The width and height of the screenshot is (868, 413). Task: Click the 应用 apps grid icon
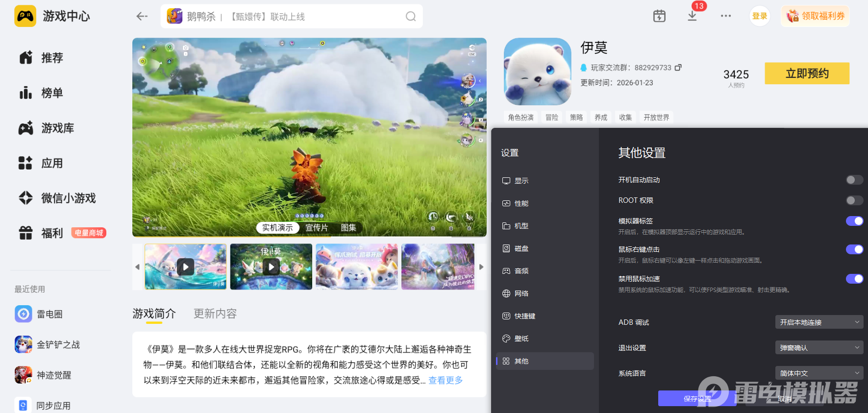pyautogui.click(x=25, y=163)
